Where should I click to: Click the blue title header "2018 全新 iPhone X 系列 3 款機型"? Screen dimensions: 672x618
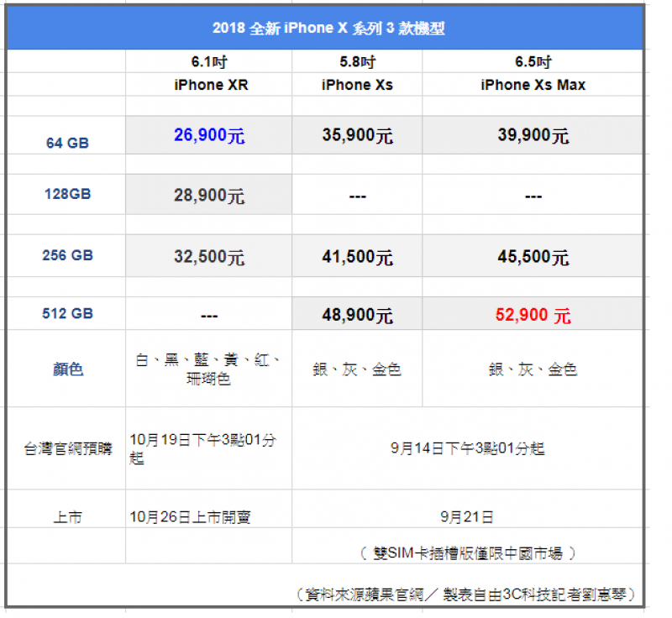pyautogui.click(x=328, y=29)
